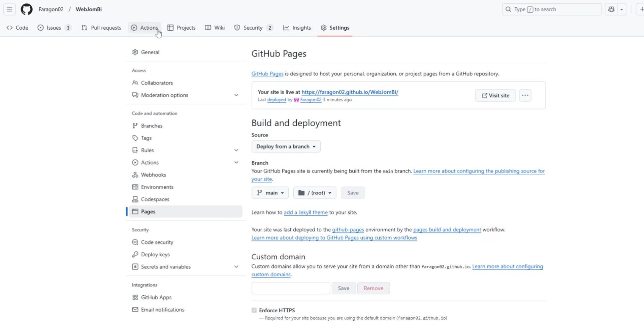The width and height of the screenshot is (644, 322).
Task: Open Webhooks settings in sidebar
Action: tap(153, 175)
